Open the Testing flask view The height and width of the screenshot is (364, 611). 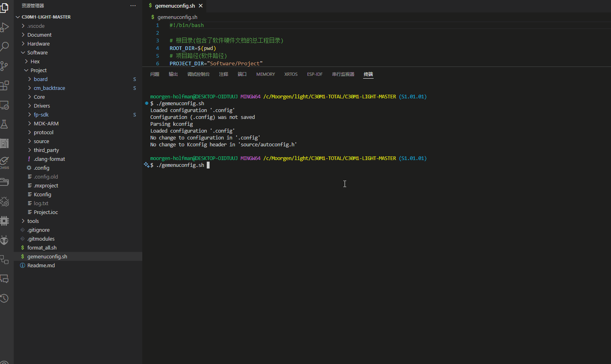click(4, 124)
